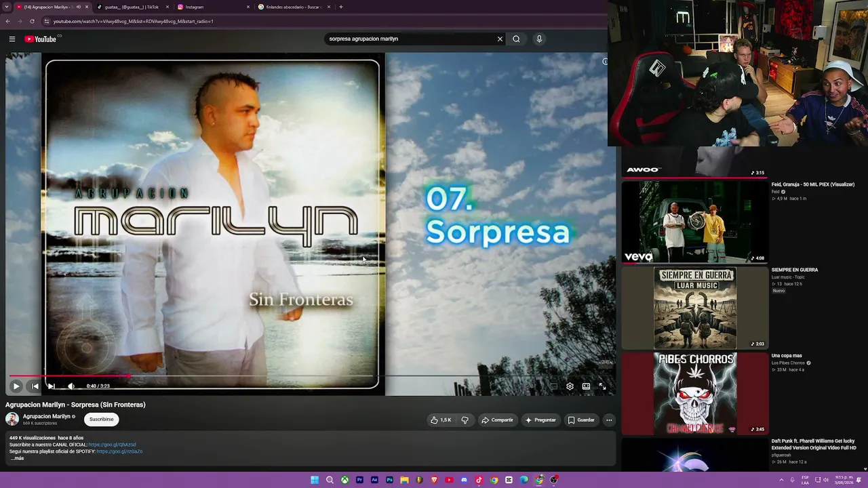868x488 pixels.
Task: Open the player settings gear
Action: (570, 386)
